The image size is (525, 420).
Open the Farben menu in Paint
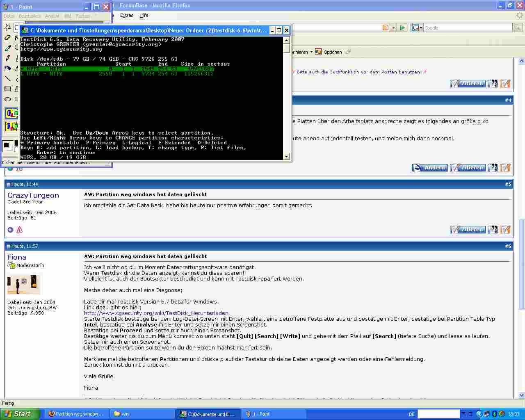pyautogui.click(x=83, y=16)
